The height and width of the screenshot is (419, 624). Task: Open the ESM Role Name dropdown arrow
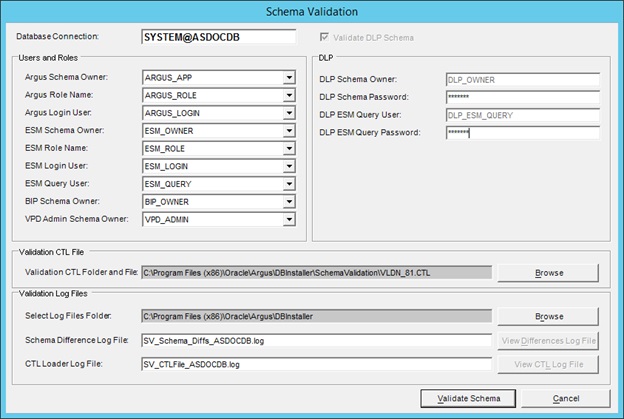[289, 148]
